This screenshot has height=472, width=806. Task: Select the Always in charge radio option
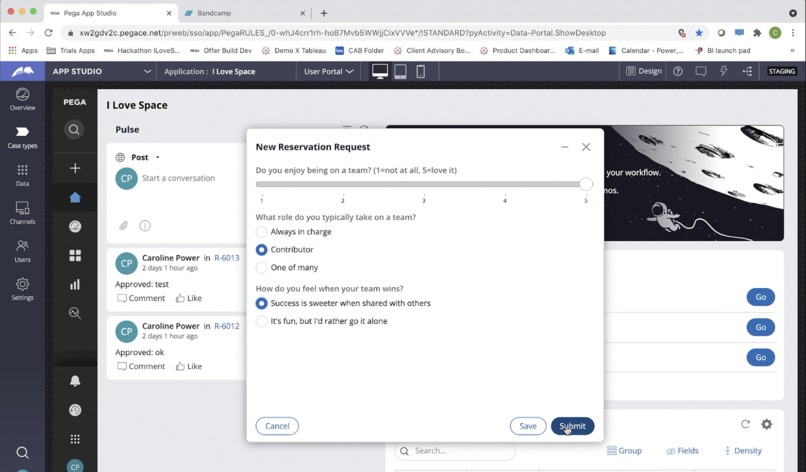(262, 232)
